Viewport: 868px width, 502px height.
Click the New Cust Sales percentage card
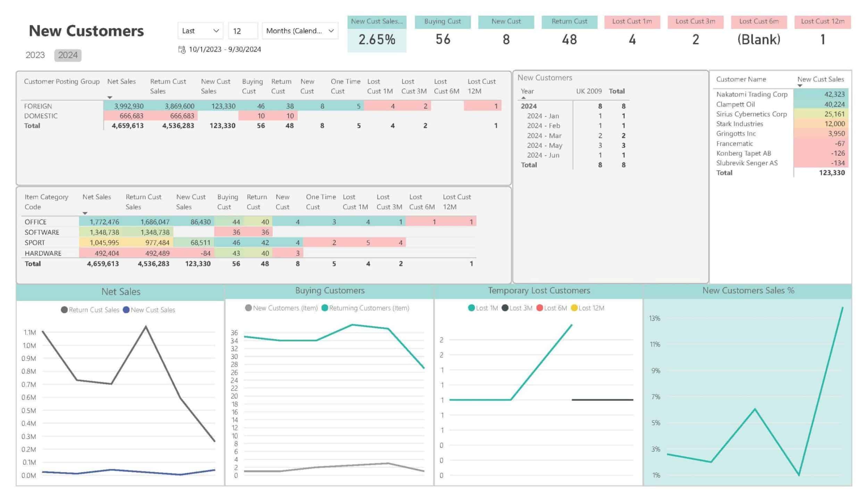coord(377,33)
